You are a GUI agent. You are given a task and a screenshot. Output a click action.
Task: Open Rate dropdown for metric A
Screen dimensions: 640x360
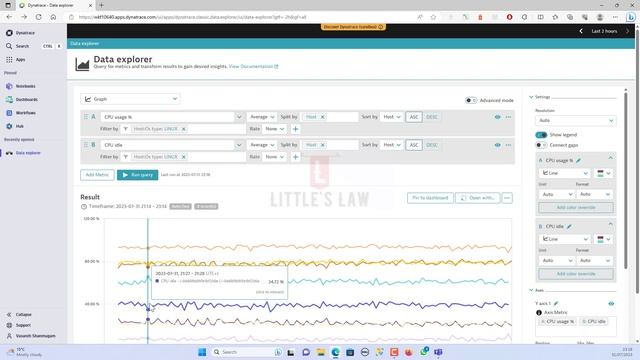tap(274, 129)
